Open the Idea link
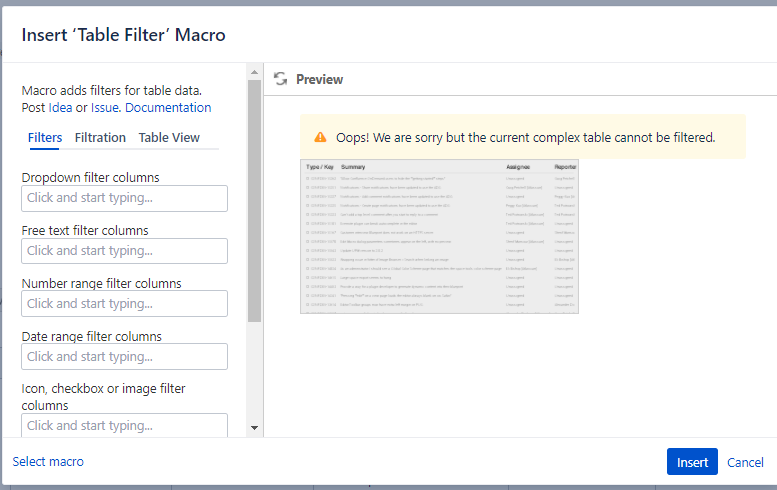The width and height of the screenshot is (777, 490). tap(60, 108)
